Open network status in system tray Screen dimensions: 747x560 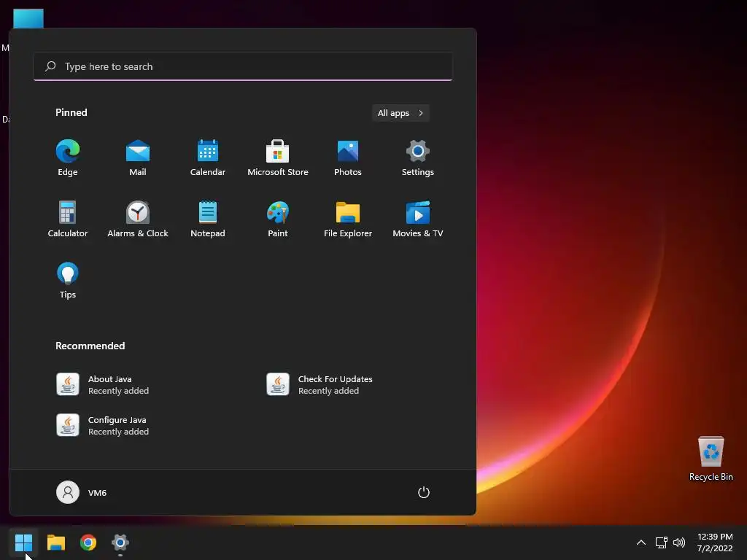661,542
